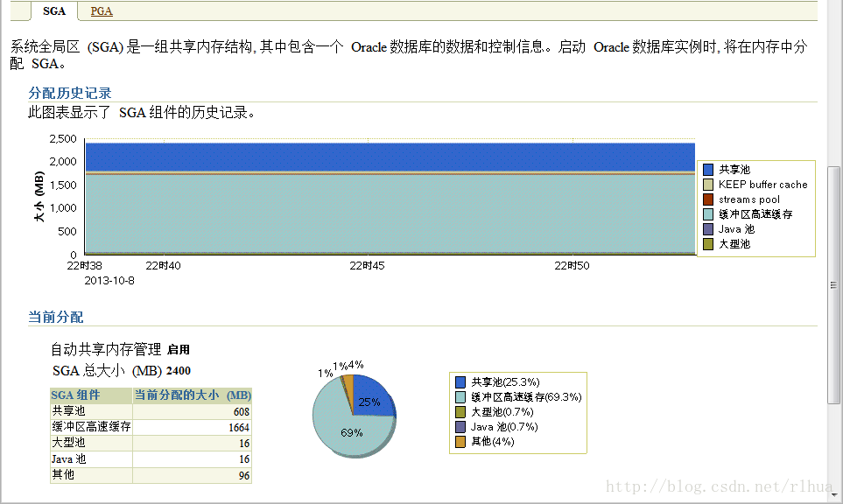Click the Java 池(0.7%) pie legend swatch
This screenshot has width=843, height=504.
coord(460,427)
